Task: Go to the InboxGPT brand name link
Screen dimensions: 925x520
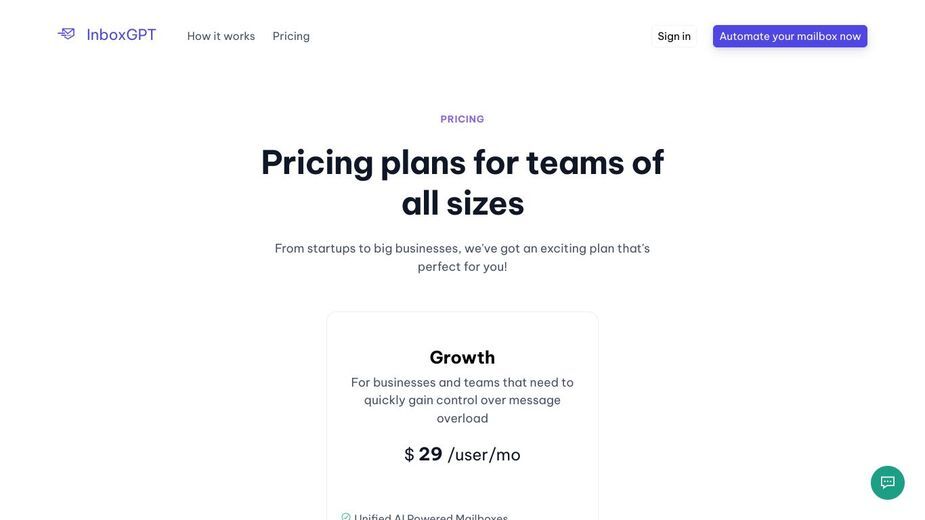Action: (x=121, y=35)
